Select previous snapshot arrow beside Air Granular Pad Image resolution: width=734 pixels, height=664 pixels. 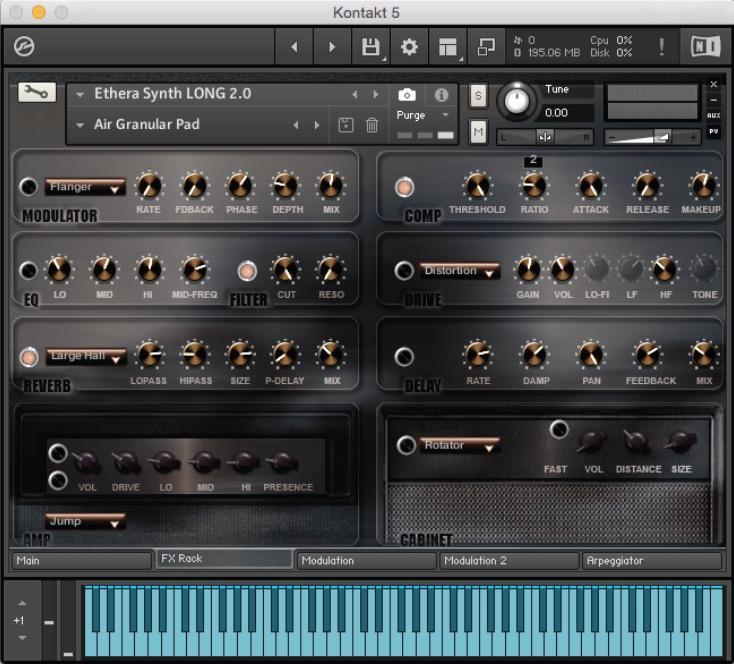[x=296, y=125]
